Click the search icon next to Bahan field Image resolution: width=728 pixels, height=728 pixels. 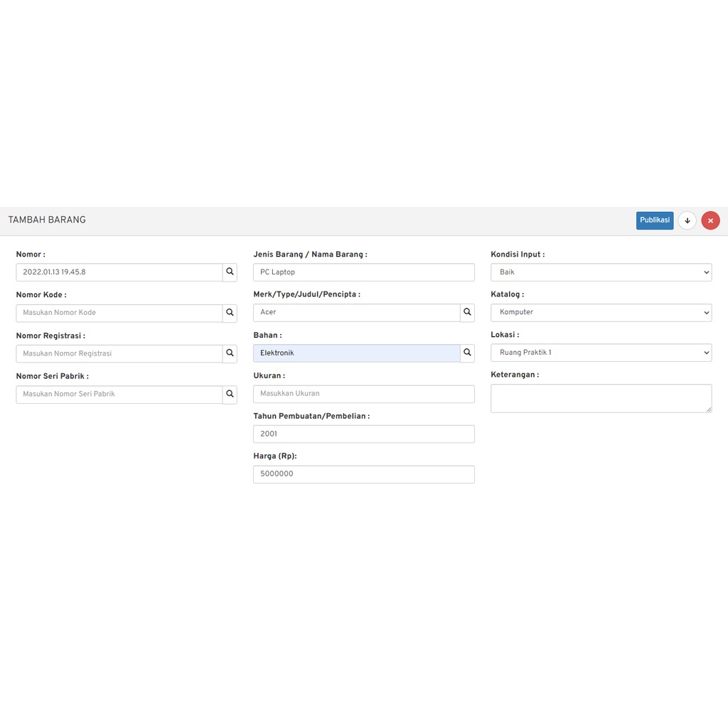(x=467, y=353)
